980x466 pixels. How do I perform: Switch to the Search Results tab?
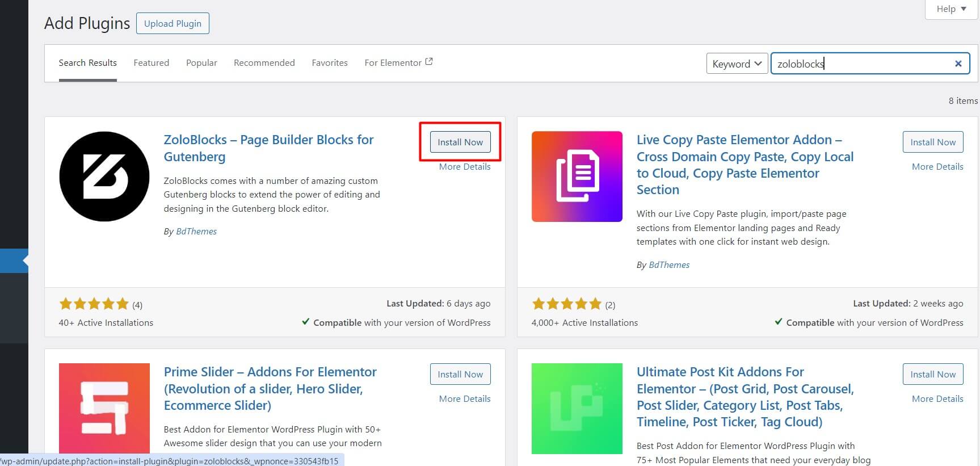[x=88, y=63]
